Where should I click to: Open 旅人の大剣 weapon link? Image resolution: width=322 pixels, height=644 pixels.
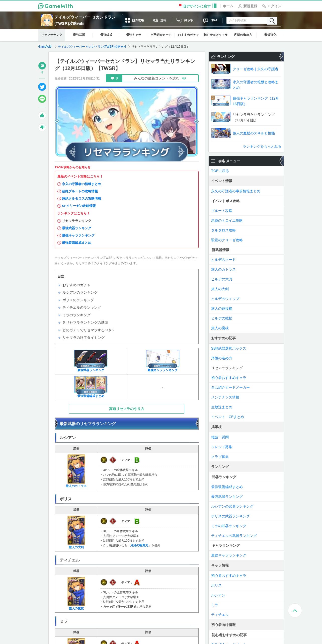pos(76,547)
